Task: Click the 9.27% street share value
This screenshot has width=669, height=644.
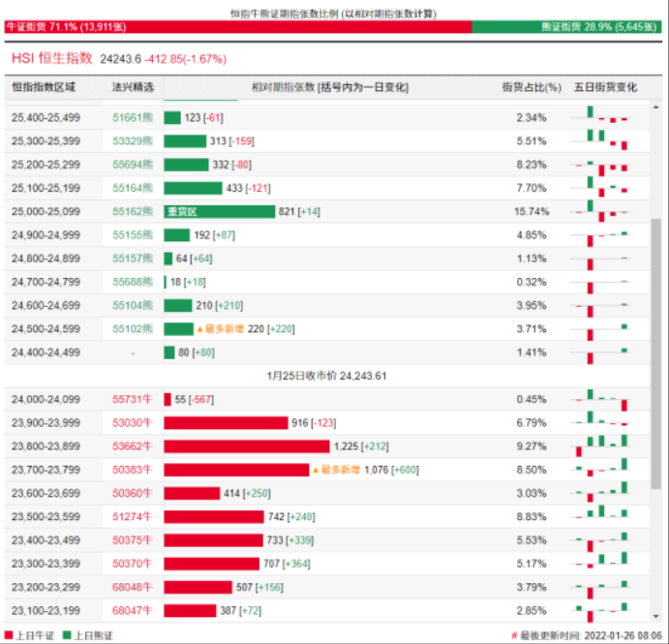Action: point(532,446)
